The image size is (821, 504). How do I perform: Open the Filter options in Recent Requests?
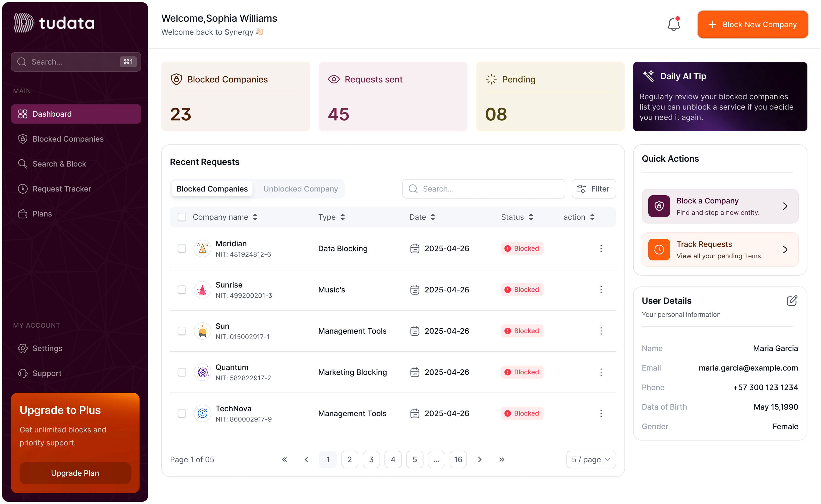(593, 189)
